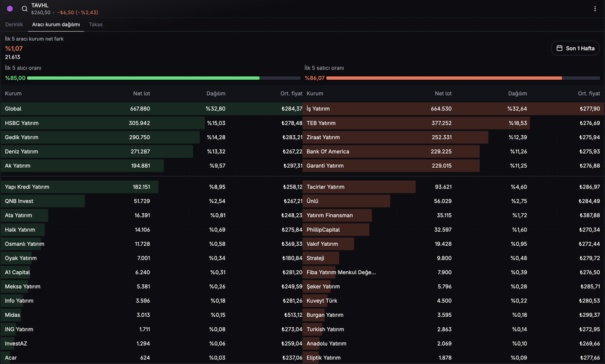Click Deniz Yatırım in buyers list
Viewport: 605px width, 364px height.
click(x=152, y=152)
